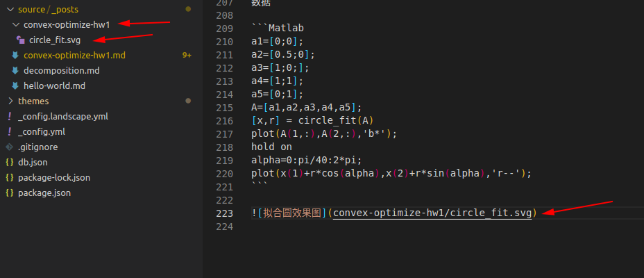Screen dimensions: 644x278
Task: Open _config.yml file
Action: [42, 131]
